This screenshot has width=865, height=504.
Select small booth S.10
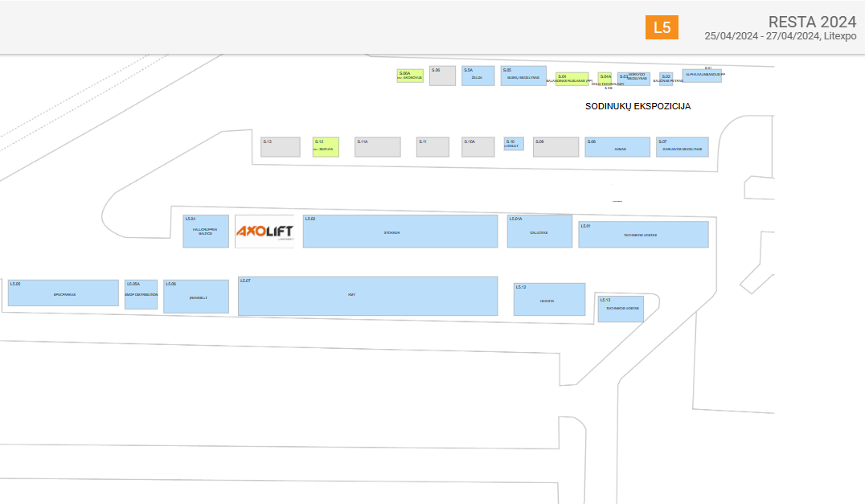click(514, 144)
